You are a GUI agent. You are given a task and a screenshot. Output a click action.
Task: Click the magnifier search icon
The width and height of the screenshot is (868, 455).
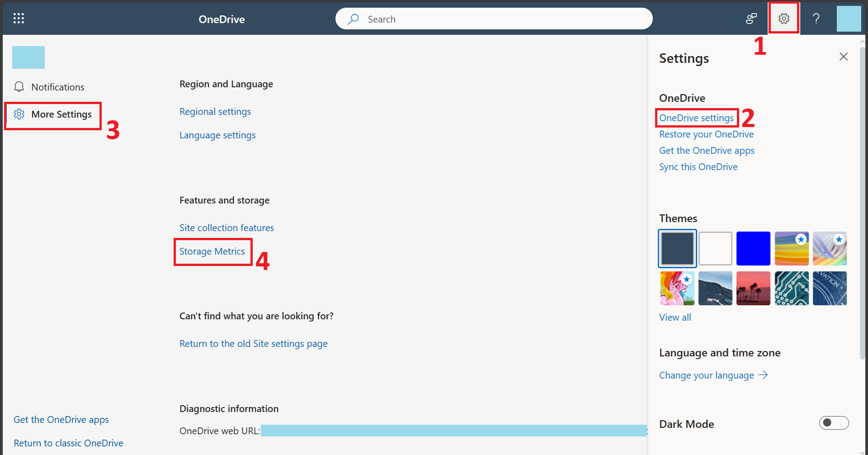point(353,19)
